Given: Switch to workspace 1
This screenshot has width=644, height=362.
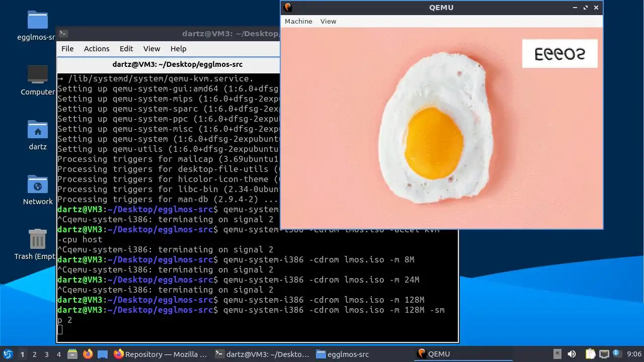Looking at the screenshot, I should point(22,354).
